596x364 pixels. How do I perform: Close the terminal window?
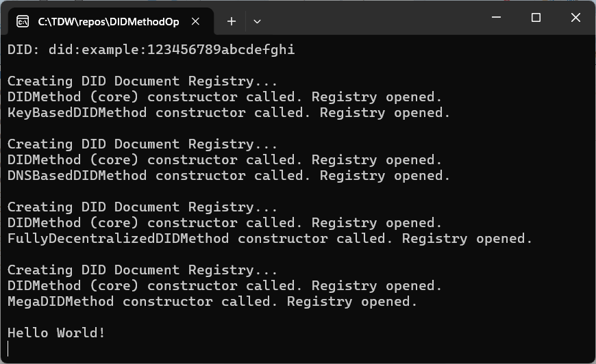(574, 18)
